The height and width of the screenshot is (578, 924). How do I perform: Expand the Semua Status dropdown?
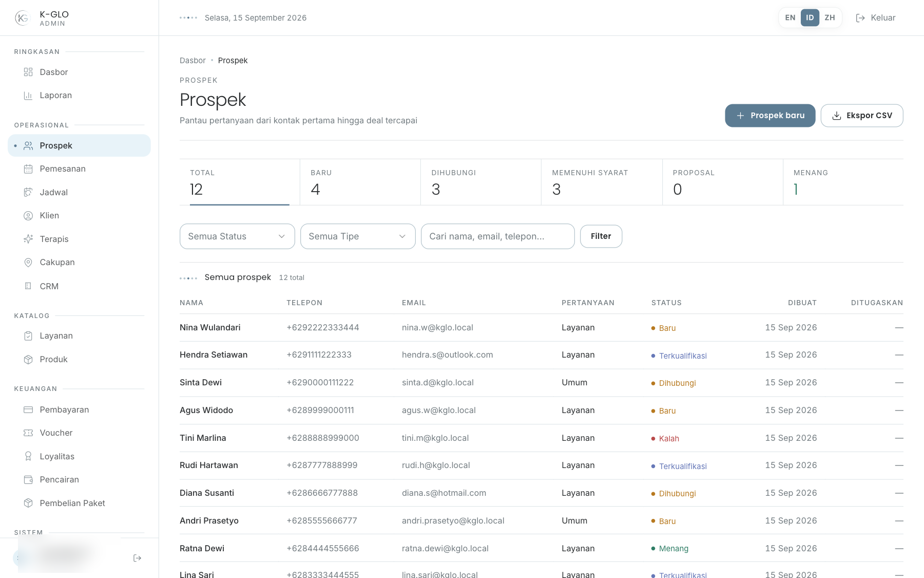coord(237,236)
